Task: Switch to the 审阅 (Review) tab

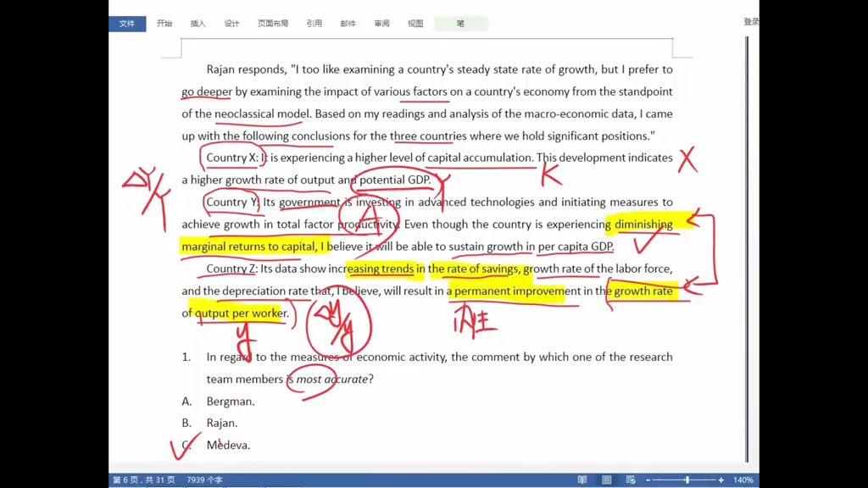Action: [381, 24]
